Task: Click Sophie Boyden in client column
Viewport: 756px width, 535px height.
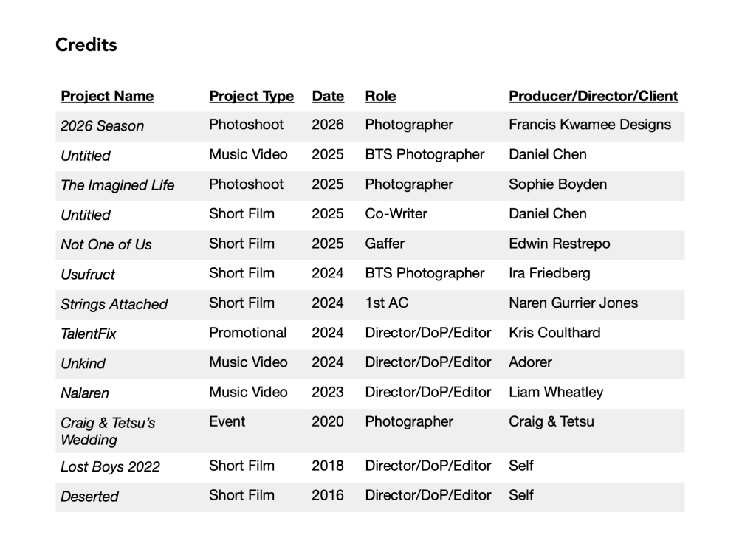Action: (x=557, y=184)
